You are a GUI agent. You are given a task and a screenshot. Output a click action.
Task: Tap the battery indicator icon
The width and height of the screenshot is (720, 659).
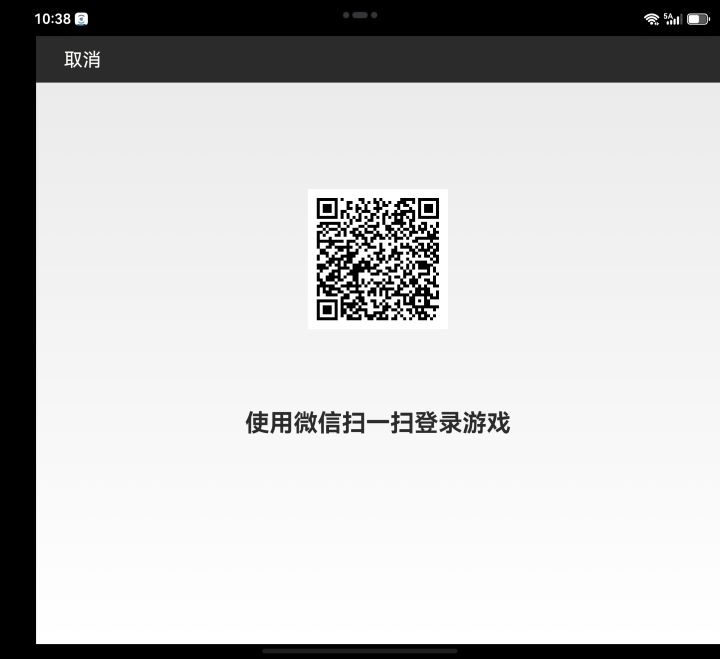[x=698, y=19]
